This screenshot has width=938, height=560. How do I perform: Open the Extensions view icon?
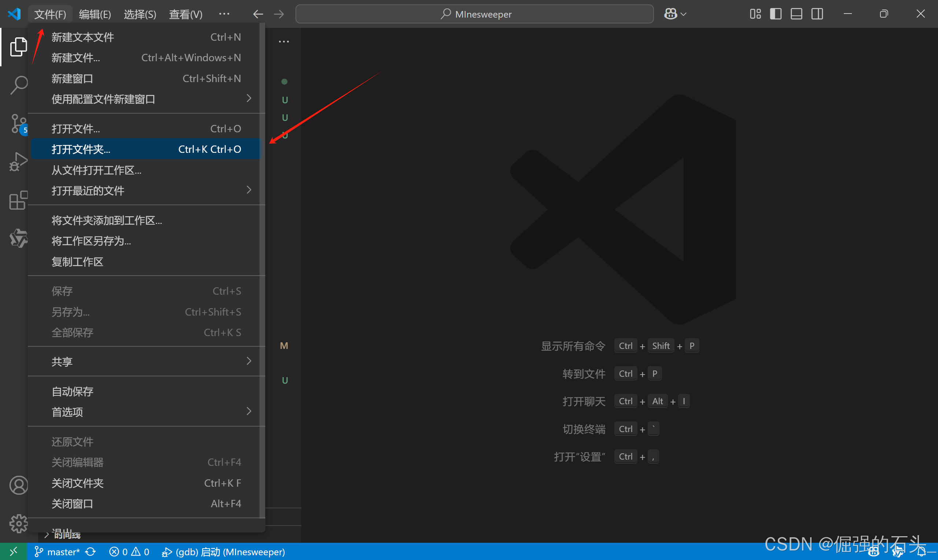[18, 200]
